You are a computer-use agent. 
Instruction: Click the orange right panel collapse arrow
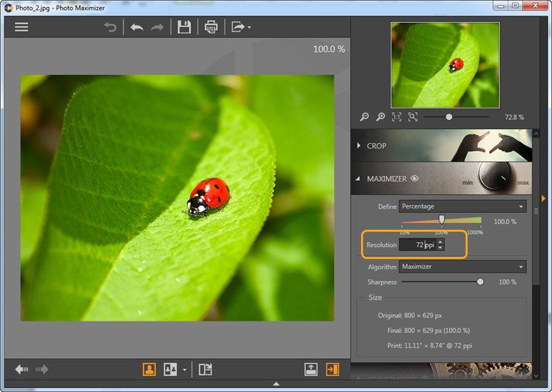[544, 199]
